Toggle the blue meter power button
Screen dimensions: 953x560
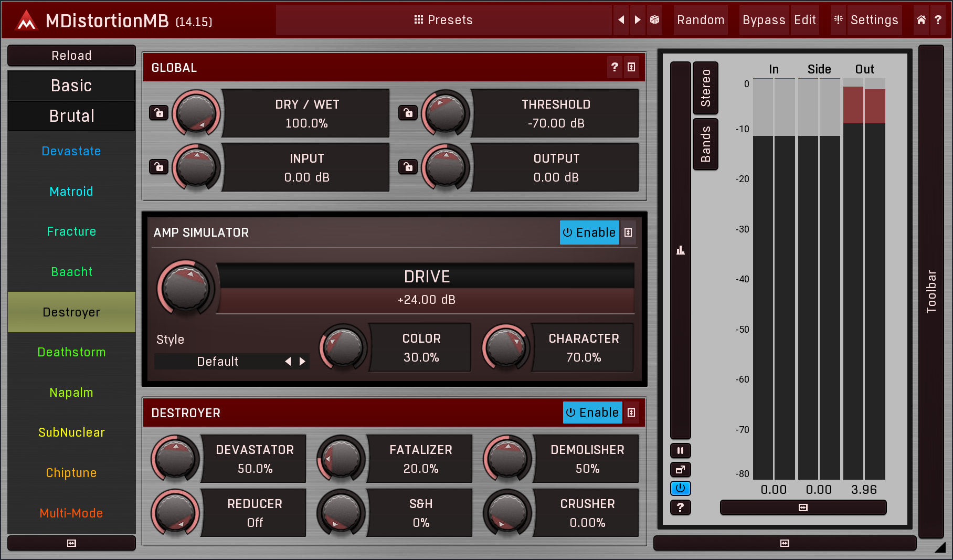tap(680, 489)
